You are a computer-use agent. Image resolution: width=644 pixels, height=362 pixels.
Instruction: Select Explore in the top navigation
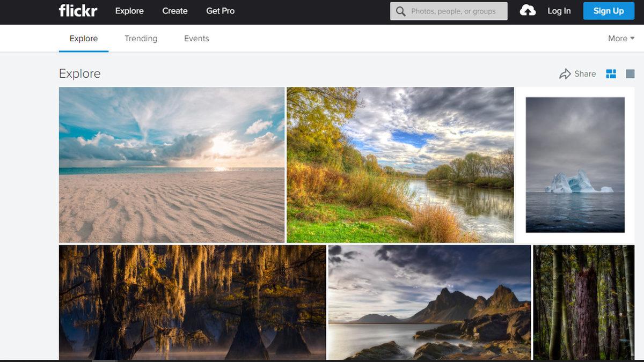[x=83, y=38]
